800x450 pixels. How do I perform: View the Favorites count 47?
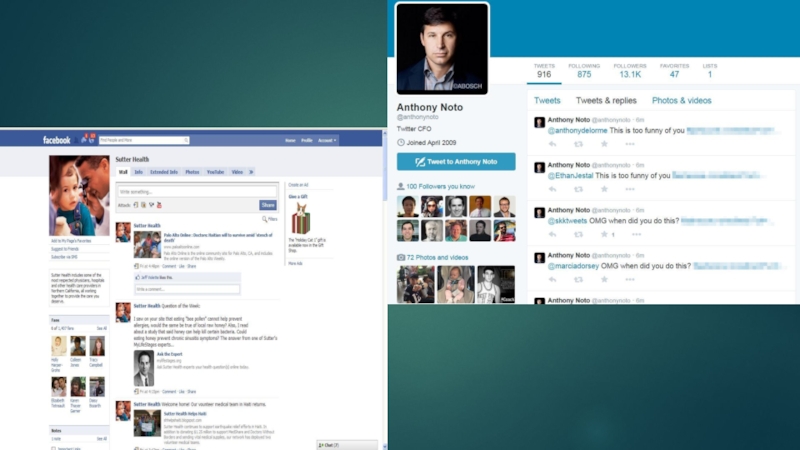click(674, 71)
